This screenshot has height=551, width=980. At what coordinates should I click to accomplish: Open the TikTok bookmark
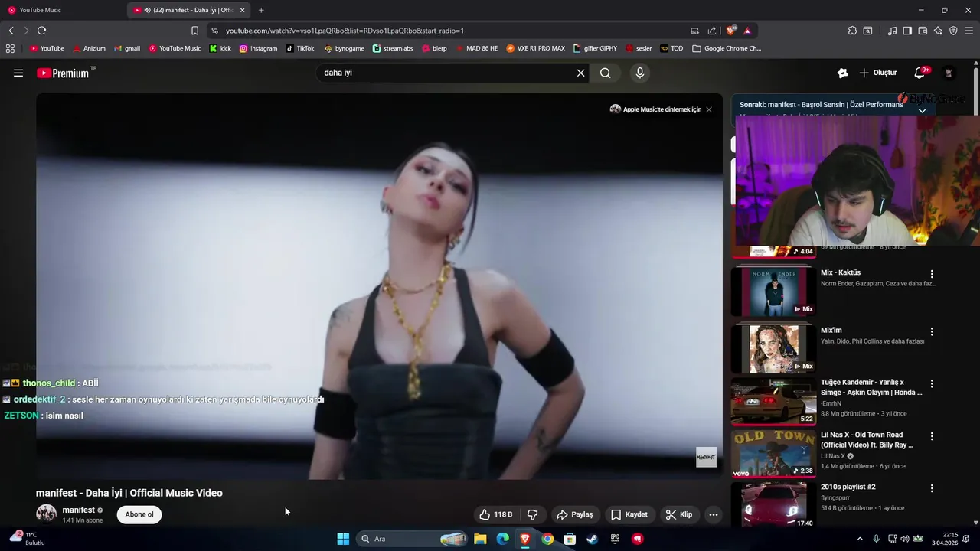point(300,48)
